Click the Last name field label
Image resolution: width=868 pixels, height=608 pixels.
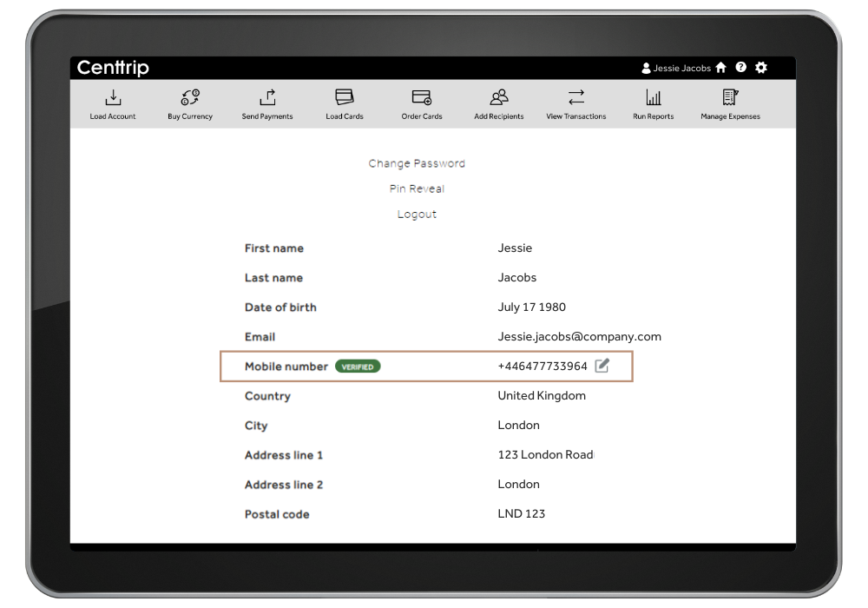(x=273, y=278)
